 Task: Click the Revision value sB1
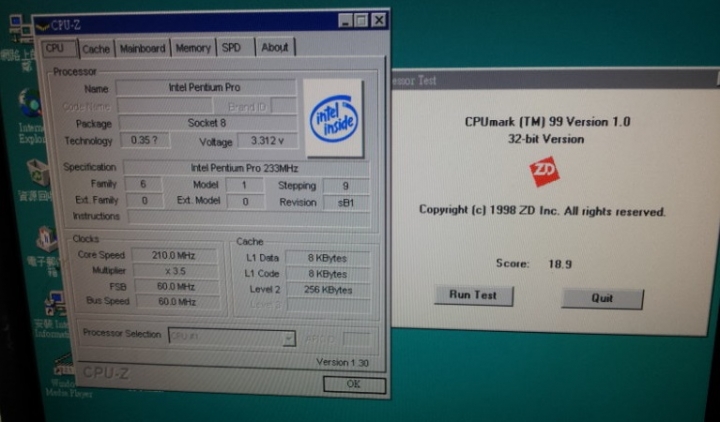coord(346,203)
